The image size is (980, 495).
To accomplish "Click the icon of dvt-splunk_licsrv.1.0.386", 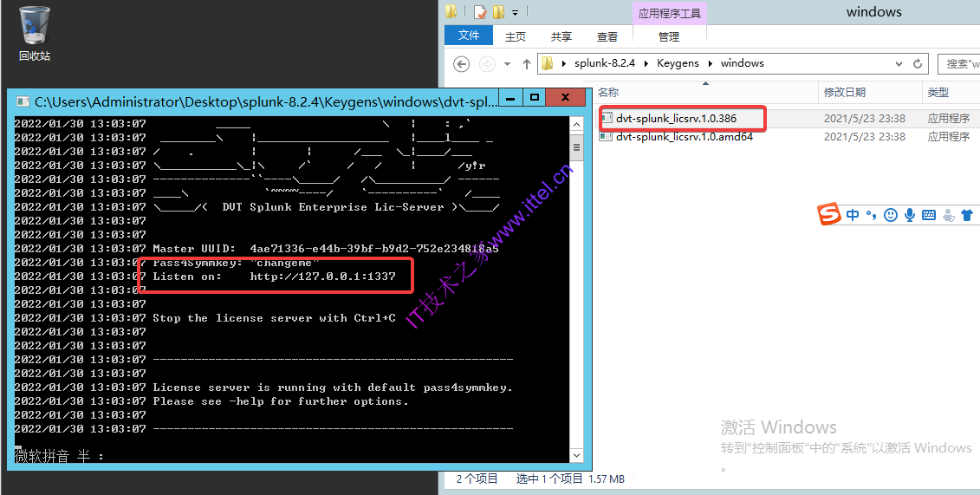I will (x=606, y=118).
